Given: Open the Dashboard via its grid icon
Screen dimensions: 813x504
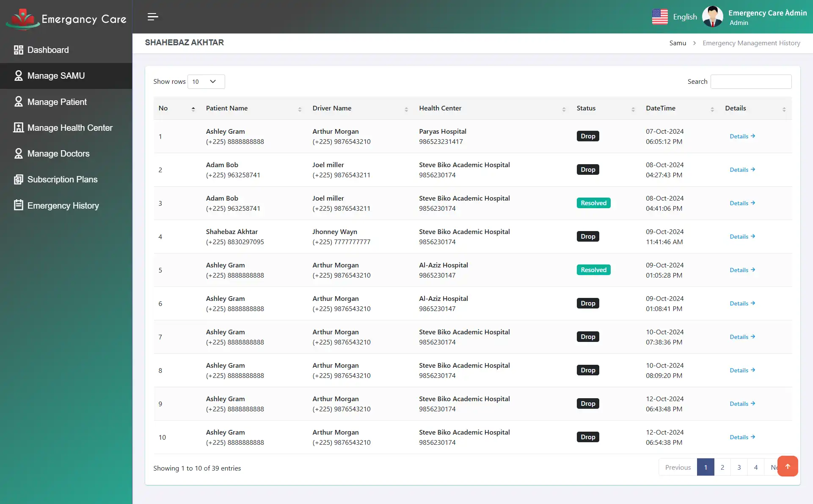Looking at the screenshot, I should click(18, 50).
